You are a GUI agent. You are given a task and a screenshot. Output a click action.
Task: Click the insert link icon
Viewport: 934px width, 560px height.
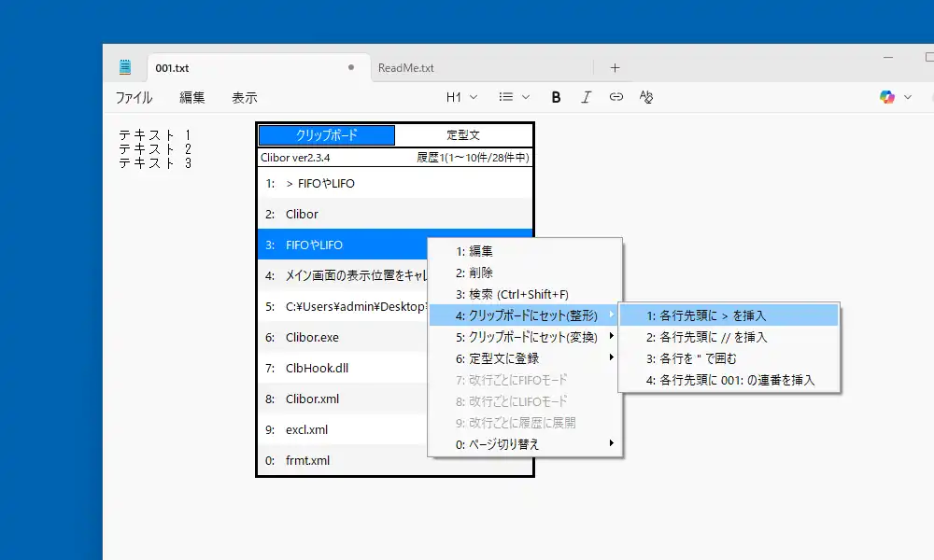tap(616, 97)
